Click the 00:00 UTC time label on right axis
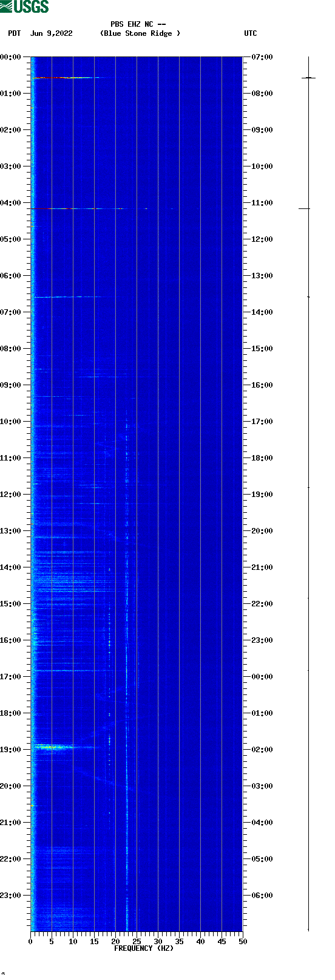Image resolution: width=335 pixels, height=980 pixels. click(262, 676)
